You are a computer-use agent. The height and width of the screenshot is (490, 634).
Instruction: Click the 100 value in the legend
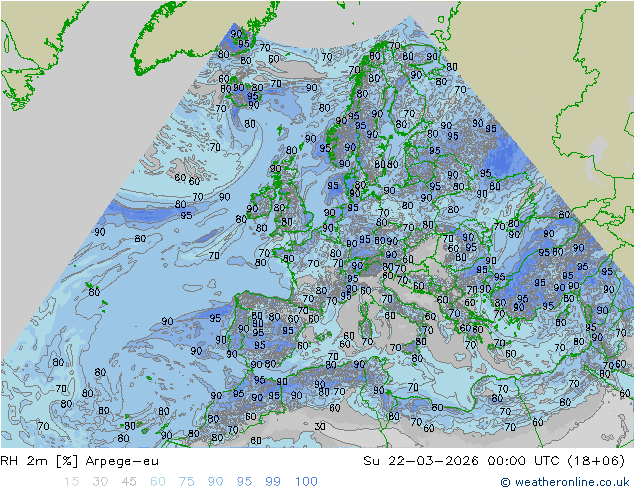tap(306, 482)
